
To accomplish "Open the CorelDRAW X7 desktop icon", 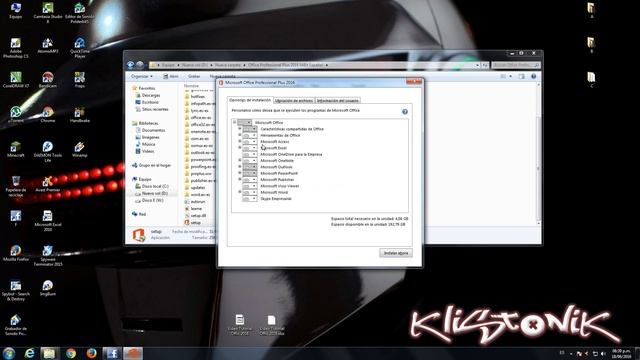I will (x=16, y=79).
